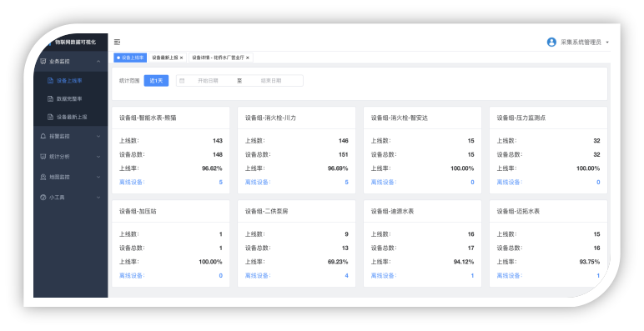Click the 开始日期 input field
This screenshot has height=331, width=644.
pyautogui.click(x=208, y=81)
